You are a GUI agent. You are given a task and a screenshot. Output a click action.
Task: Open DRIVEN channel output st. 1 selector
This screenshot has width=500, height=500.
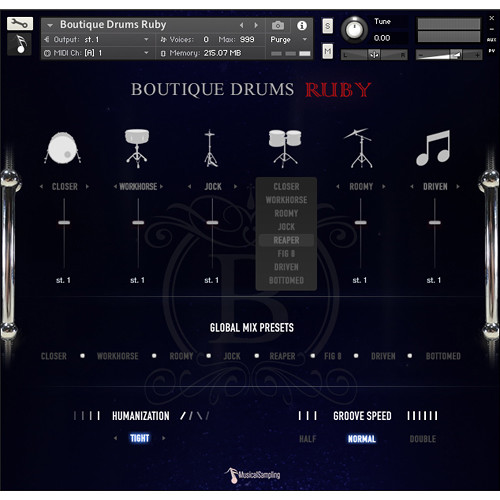pyautogui.click(x=434, y=280)
